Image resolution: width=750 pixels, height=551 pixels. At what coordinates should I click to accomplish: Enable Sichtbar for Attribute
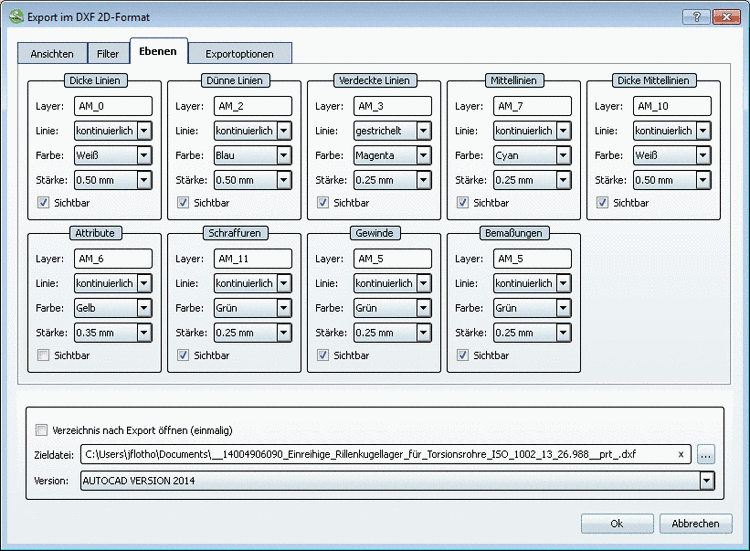[43, 355]
